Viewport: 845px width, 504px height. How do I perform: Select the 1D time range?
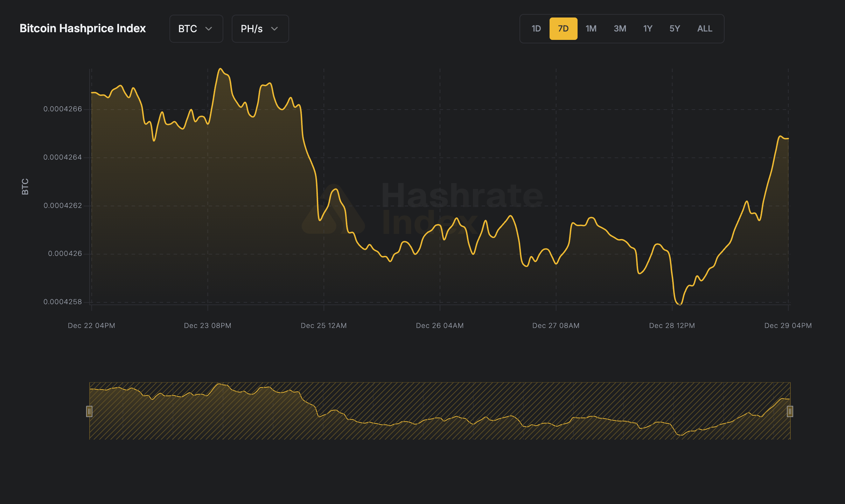click(x=536, y=28)
